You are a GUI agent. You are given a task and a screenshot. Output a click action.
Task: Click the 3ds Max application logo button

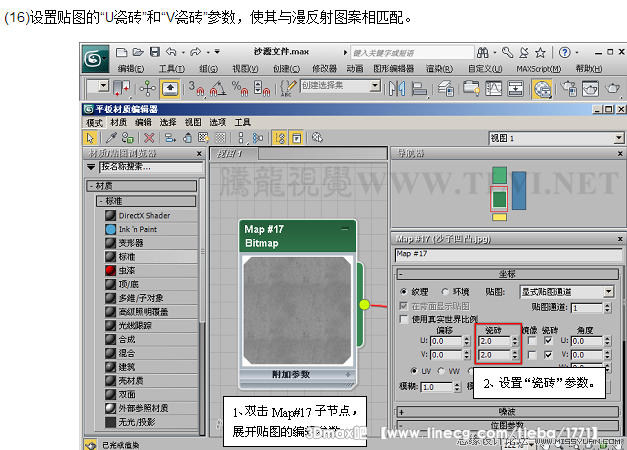coord(95,59)
